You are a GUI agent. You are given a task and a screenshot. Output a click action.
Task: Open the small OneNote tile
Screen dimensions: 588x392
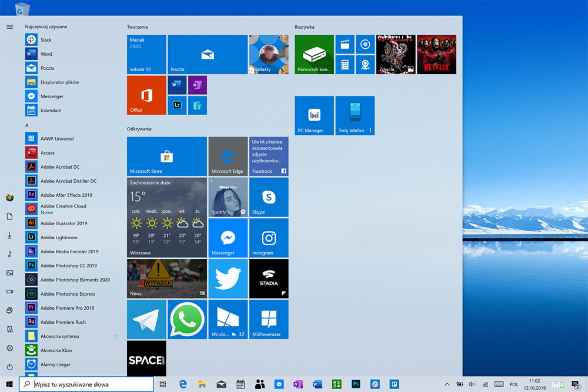pyautogui.click(x=197, y=85)
